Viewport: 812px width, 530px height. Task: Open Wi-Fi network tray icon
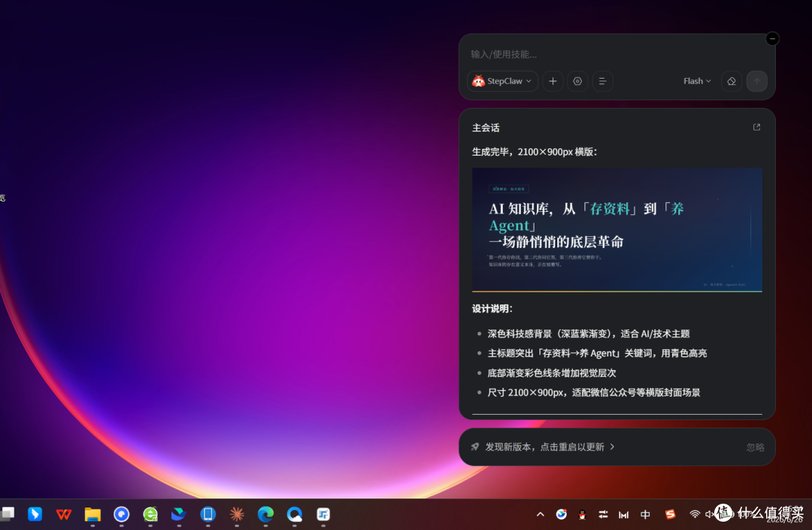[695, 514]
